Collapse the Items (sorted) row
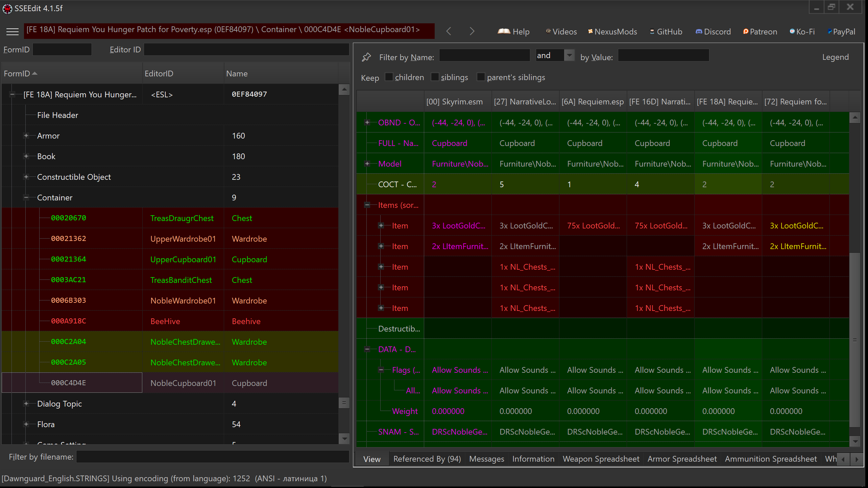 click(367, 205)
